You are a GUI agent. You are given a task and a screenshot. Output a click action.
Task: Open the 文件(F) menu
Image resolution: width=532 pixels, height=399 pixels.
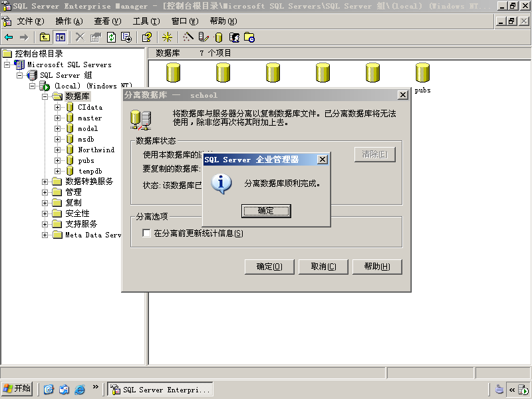point(30,21)
